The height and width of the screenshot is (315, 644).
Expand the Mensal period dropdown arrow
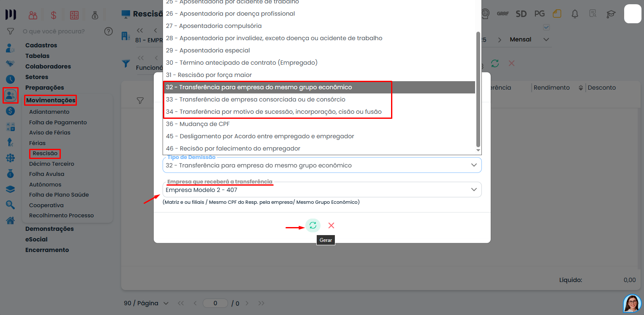pos(546,39)
